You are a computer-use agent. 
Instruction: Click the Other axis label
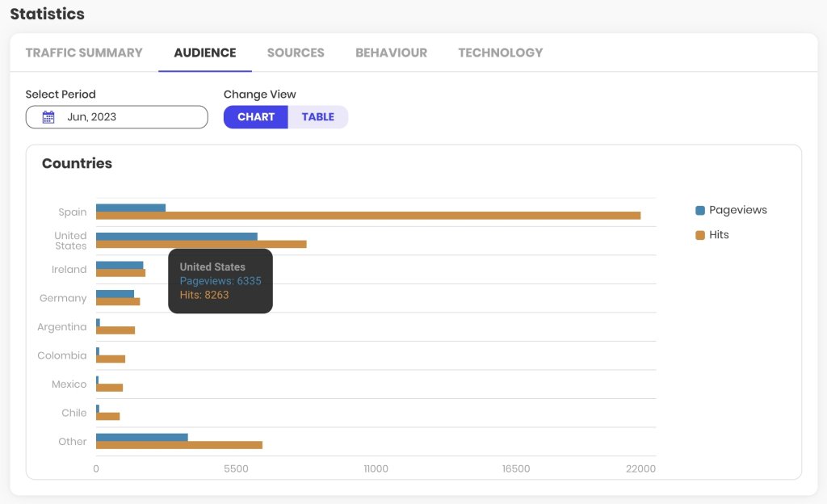72,441
